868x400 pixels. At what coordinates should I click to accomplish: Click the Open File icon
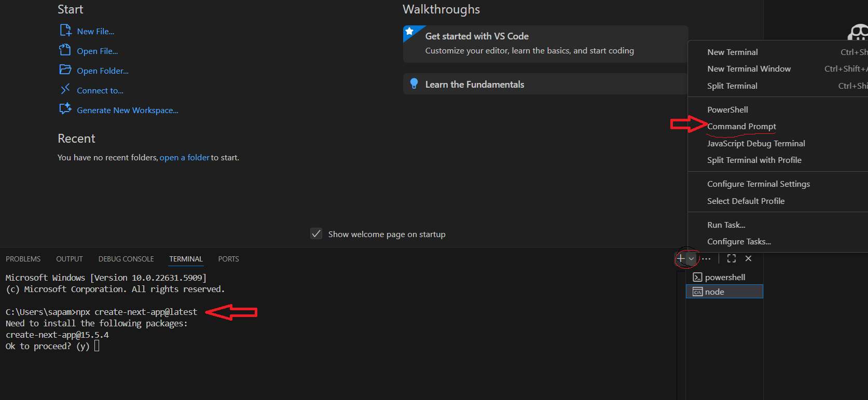[65, 50]
